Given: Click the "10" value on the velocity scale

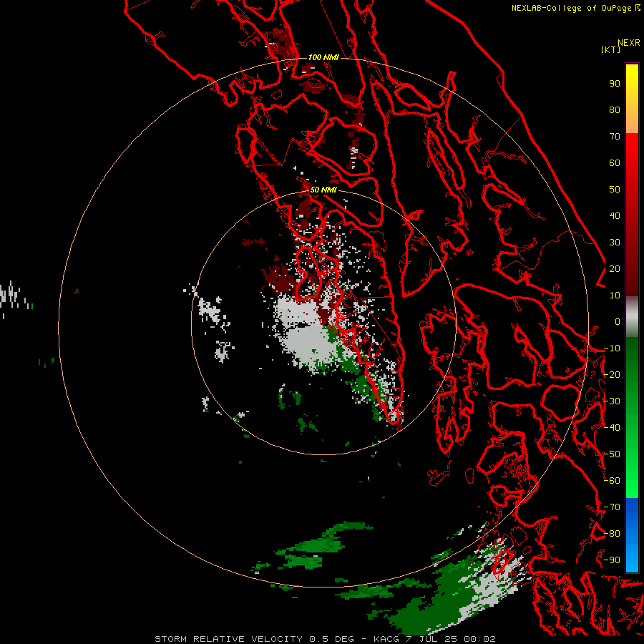Looking at the screenshot, I should click(x=615, y=296).
